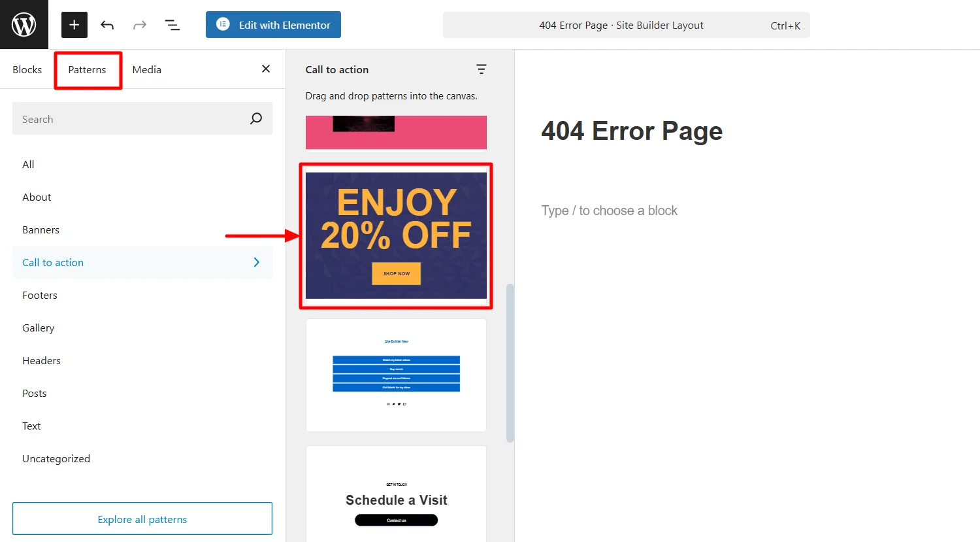Switch to the Patterns tab
The width and height of the screenshot is (980, 542).
coord(88,69)
